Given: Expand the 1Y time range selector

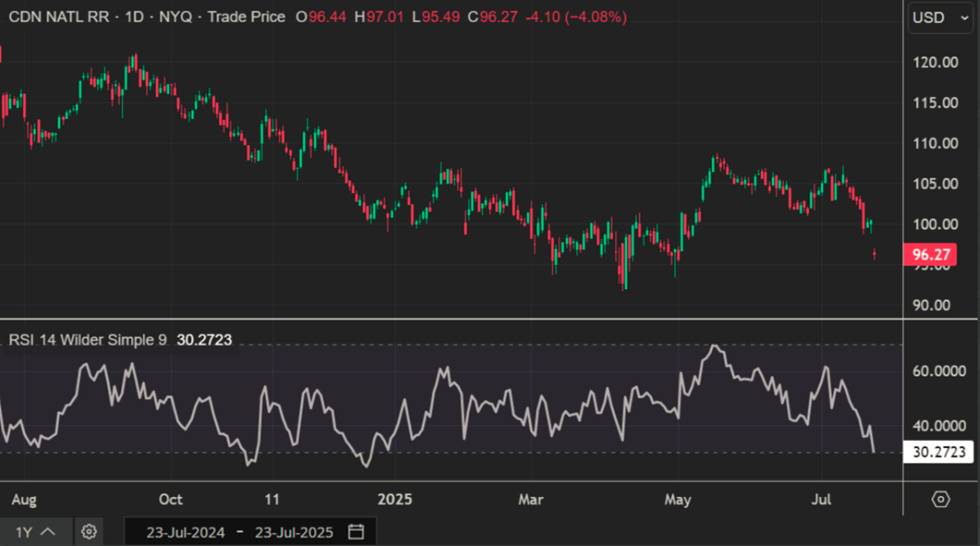Looking at the screenshot, I should (x=36, y=531).
